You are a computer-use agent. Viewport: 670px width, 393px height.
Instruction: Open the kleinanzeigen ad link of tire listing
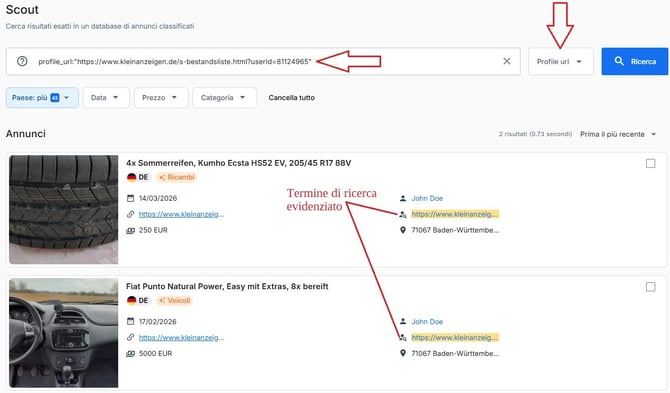pos(181,214)
